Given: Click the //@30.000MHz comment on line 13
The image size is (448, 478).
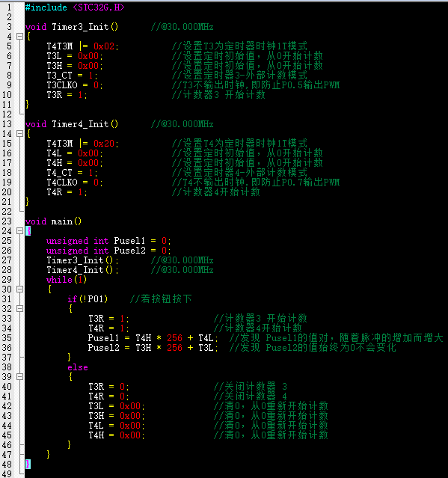Looking at the screenshot, I should tap(182, 124).
